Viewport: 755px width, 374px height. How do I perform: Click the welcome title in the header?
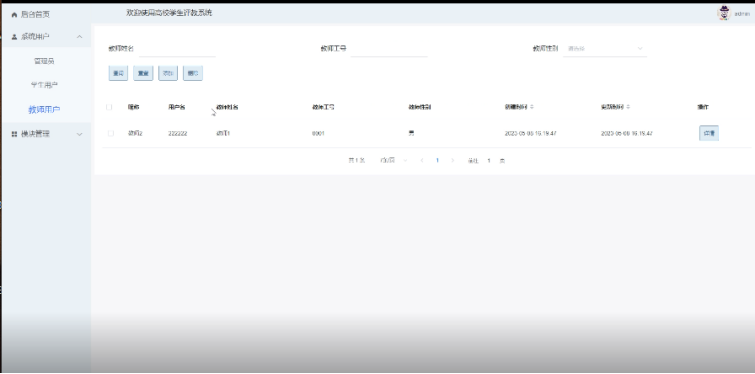[169, 13]
